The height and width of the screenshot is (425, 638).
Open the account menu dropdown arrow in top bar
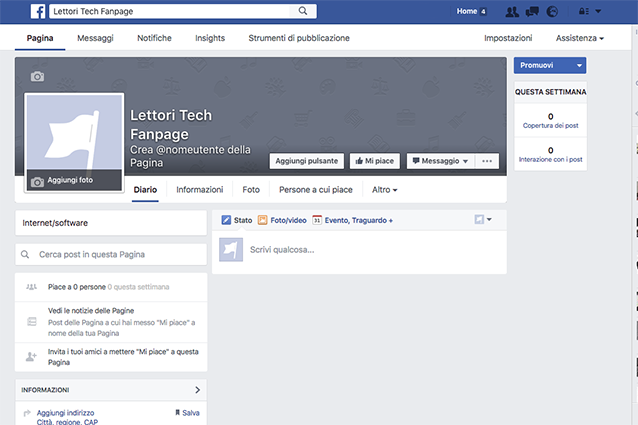(598, 11)
